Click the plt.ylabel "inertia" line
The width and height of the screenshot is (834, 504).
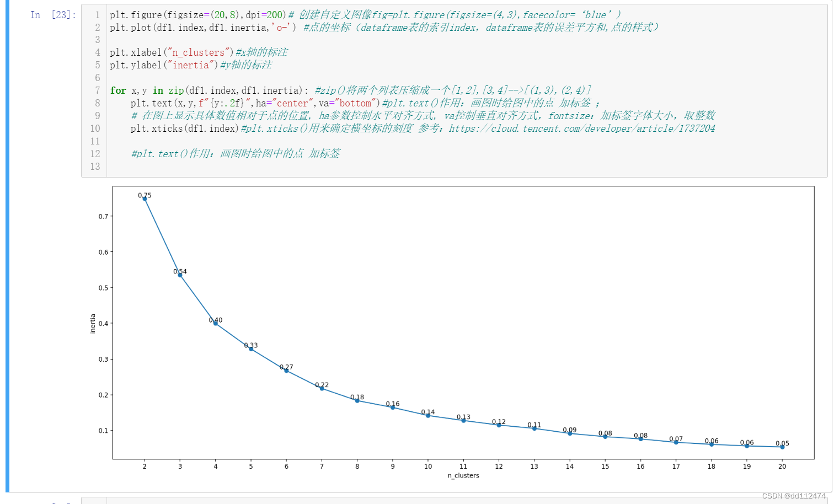pos(191,65)
